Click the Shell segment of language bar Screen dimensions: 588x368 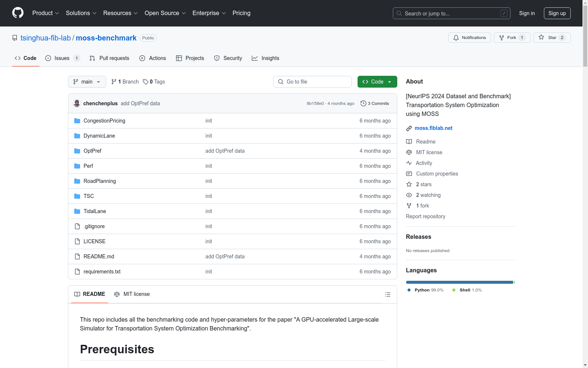click(514, 282)
